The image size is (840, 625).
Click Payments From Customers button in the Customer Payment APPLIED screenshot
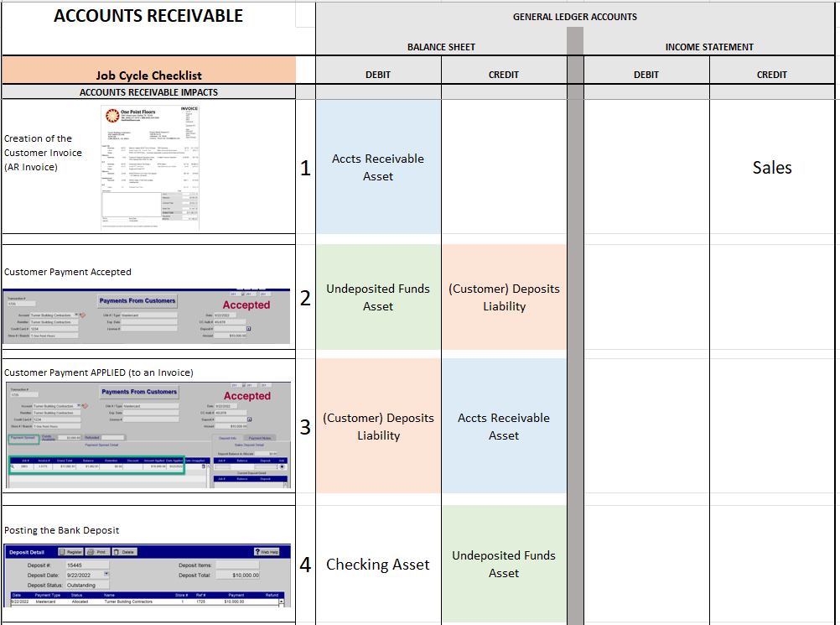point(139,392)
